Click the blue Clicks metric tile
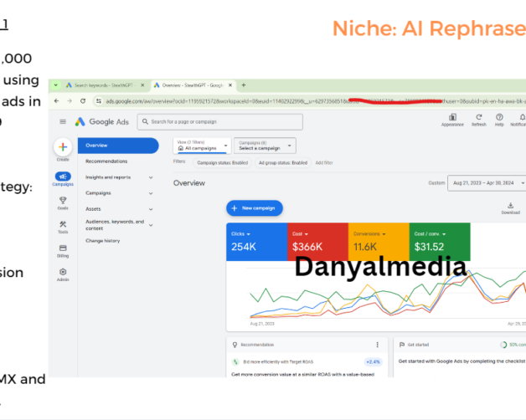Image resolution: width=526 pixels, height=420 pixels. pyautogui.click(x=255, y=241)
